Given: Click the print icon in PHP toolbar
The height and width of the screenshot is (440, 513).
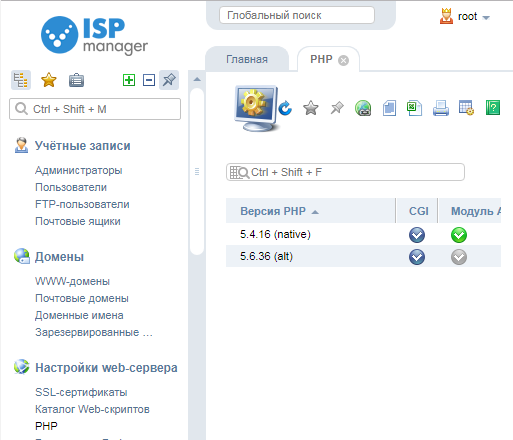Looking at the screenshot, I should (441, 108).
